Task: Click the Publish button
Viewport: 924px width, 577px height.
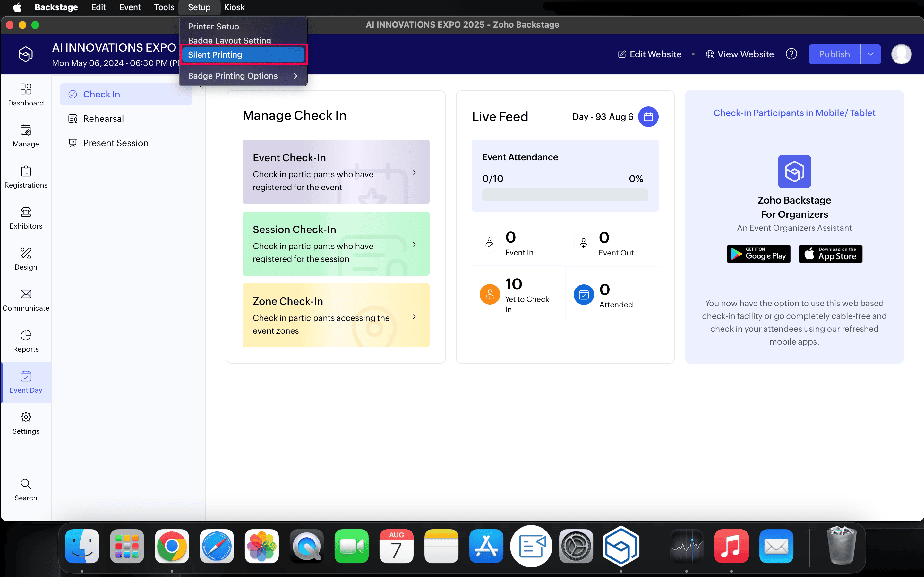Action: (x=834, y=54)
